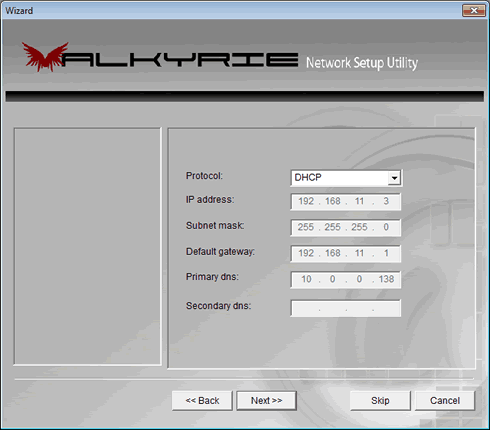Screen dimensions: 490x430
Task: Click the Network Setup Utility title text
Action: [x=362, y=63]
